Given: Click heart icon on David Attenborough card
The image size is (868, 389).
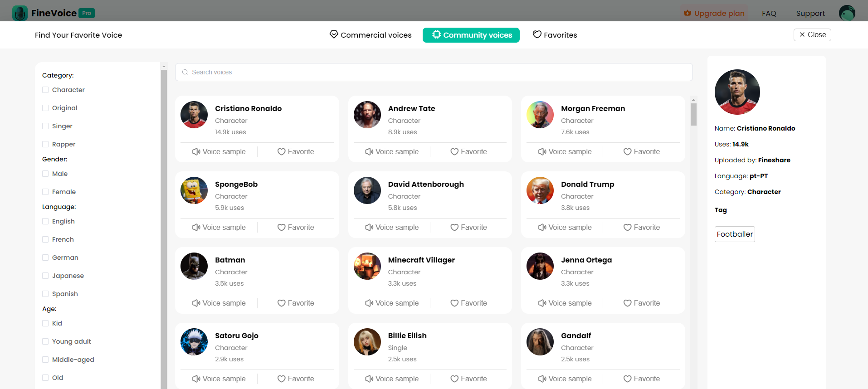Looking at the screenshot, I should 454,227.
